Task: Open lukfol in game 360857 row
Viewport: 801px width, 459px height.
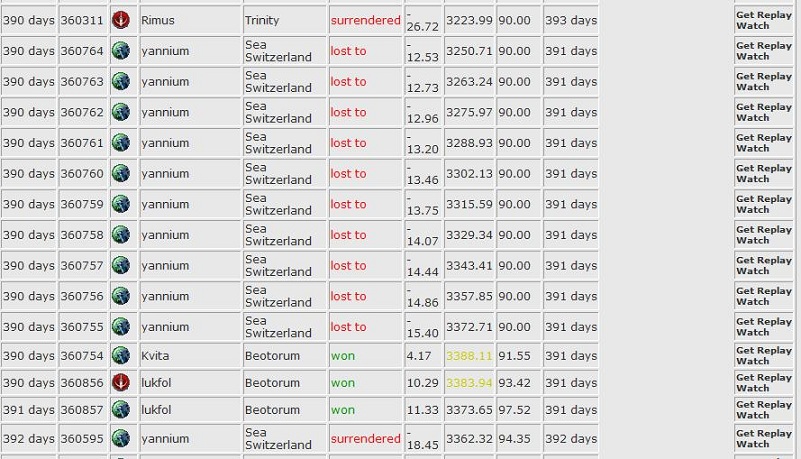Action: [156, 410]
